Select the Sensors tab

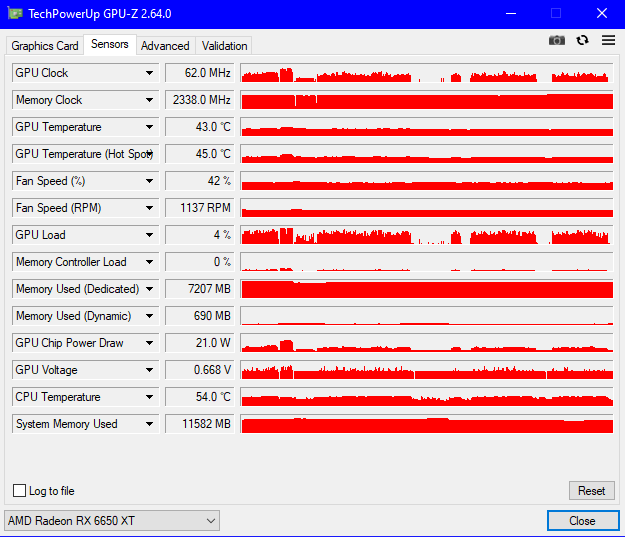[x=110, y=44]
